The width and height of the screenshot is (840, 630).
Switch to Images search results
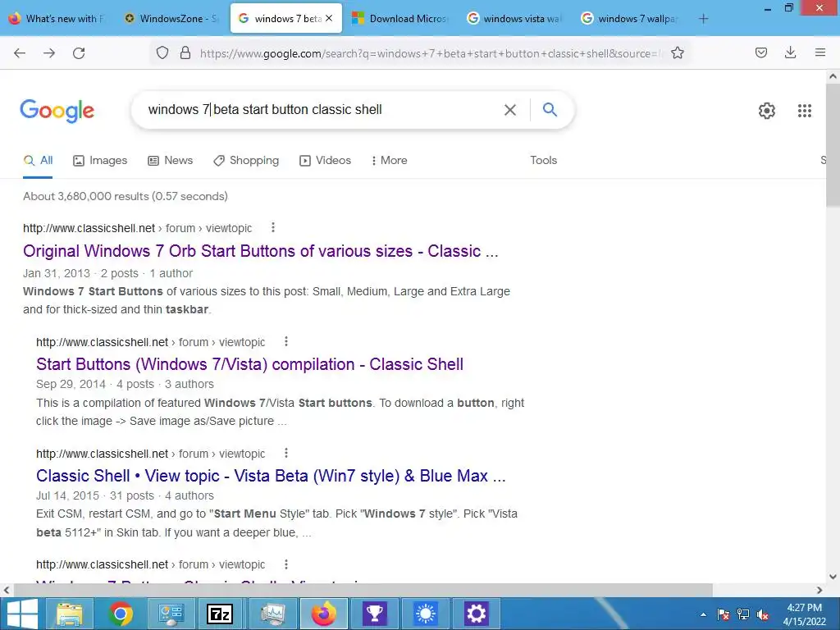point(100,160)
